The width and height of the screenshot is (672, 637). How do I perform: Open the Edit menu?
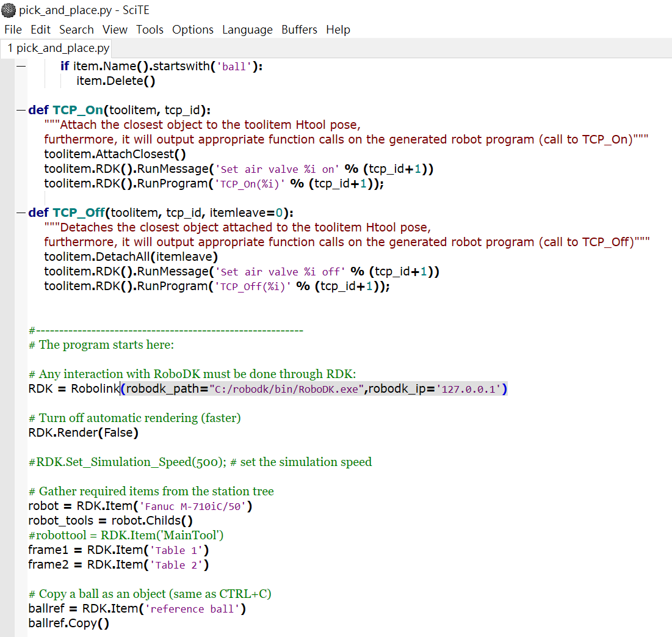point(40,29)
